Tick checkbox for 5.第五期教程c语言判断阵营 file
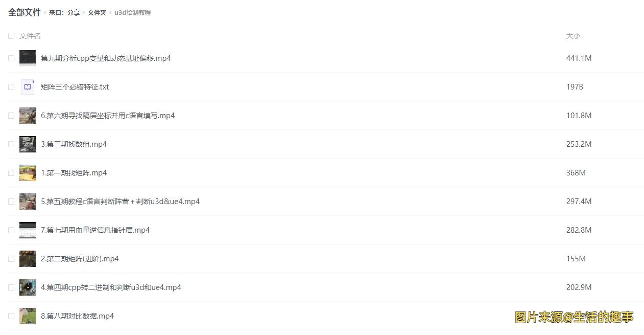The width and height of the screenshot is (644, 335). 11,202
